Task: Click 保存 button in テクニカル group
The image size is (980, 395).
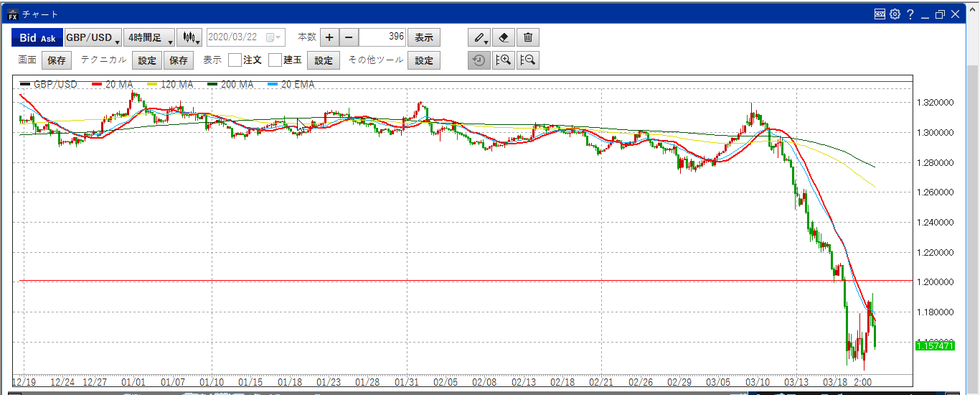Action: [x=179, y=61]
